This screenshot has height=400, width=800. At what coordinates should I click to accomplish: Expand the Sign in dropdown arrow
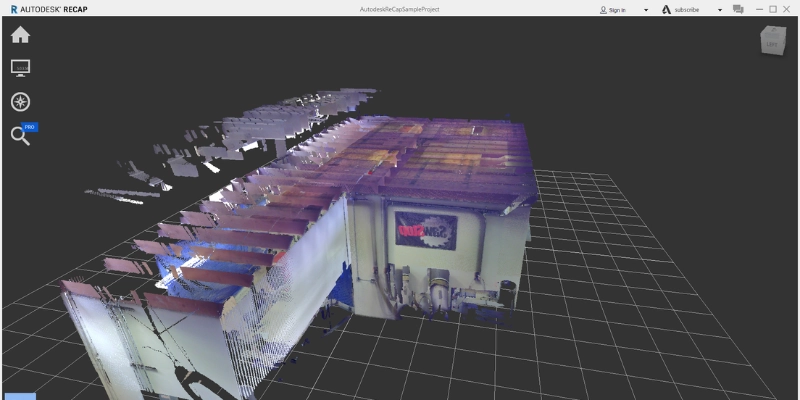646,10
